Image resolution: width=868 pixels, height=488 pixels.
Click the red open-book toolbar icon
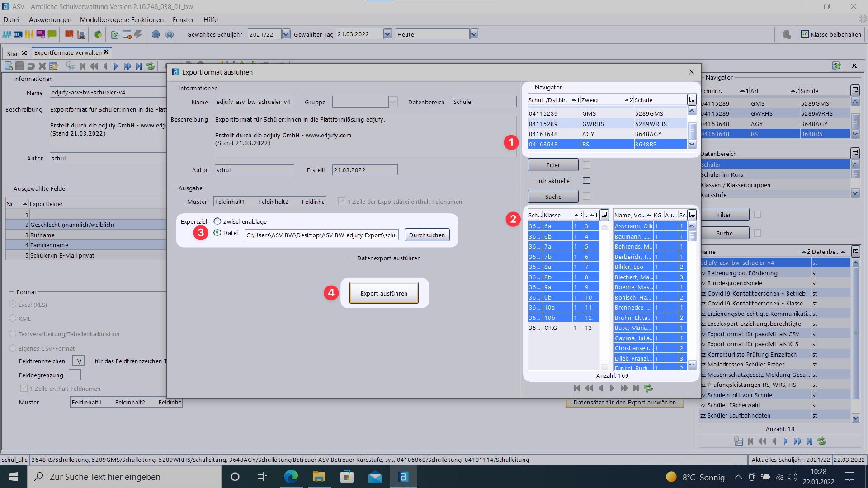(x=69, y=34)
